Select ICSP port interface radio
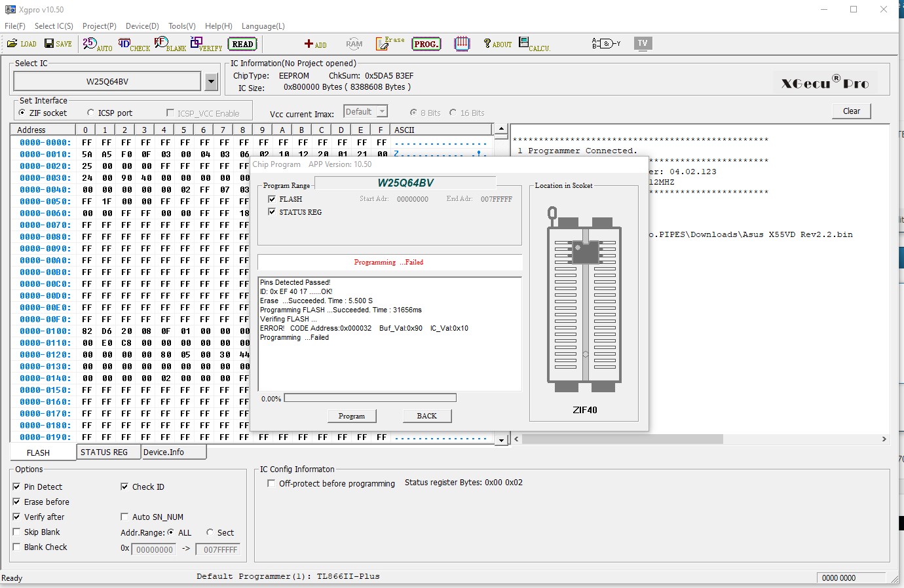The image size is (904, 588). click(x=90, y=113)
